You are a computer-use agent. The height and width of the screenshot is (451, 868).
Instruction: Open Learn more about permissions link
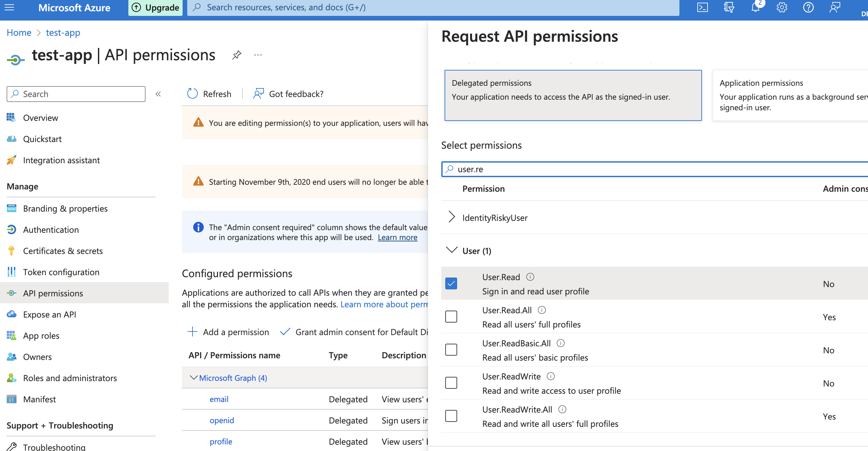tap(384, 304)
